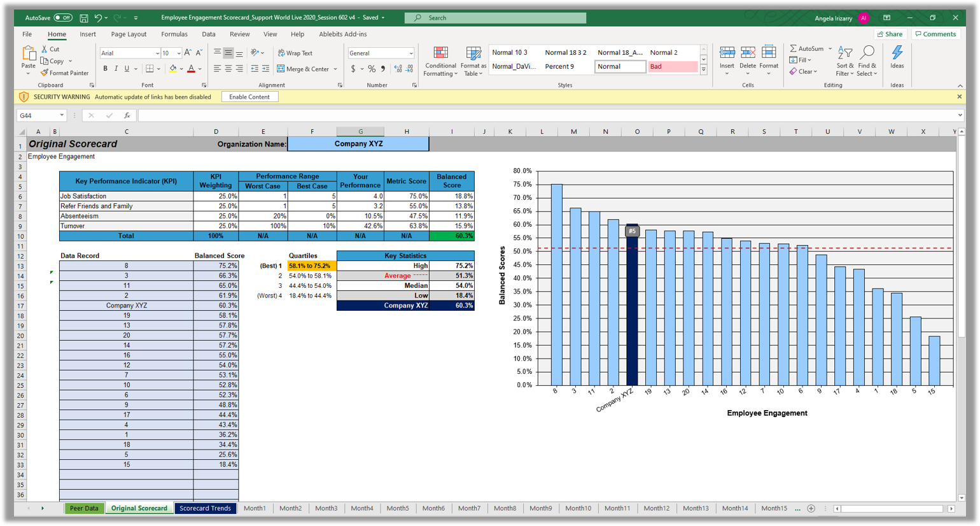Screen dimensions: 980x526
Task: Open the Name Box dropdown arrow
Action: 62,115
